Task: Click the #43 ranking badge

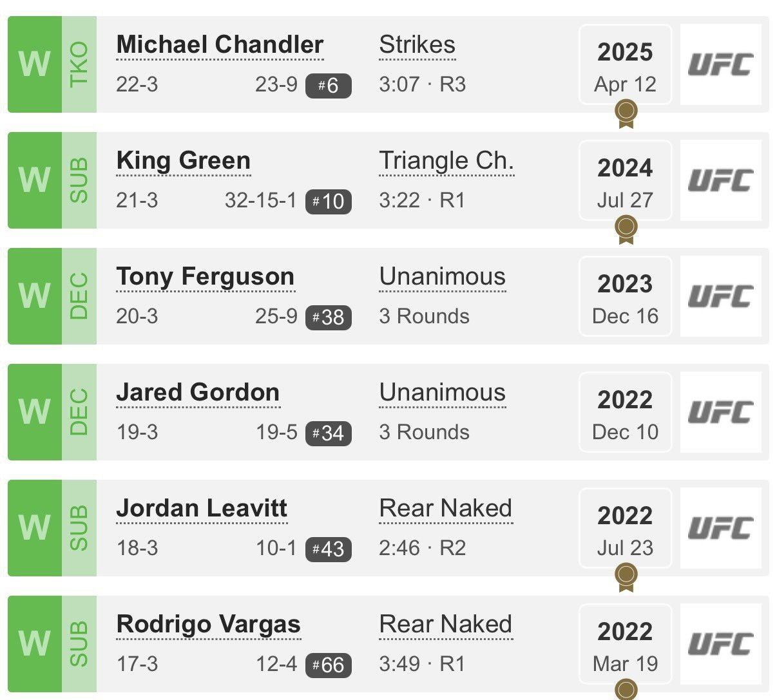Action: pos(328,549)
